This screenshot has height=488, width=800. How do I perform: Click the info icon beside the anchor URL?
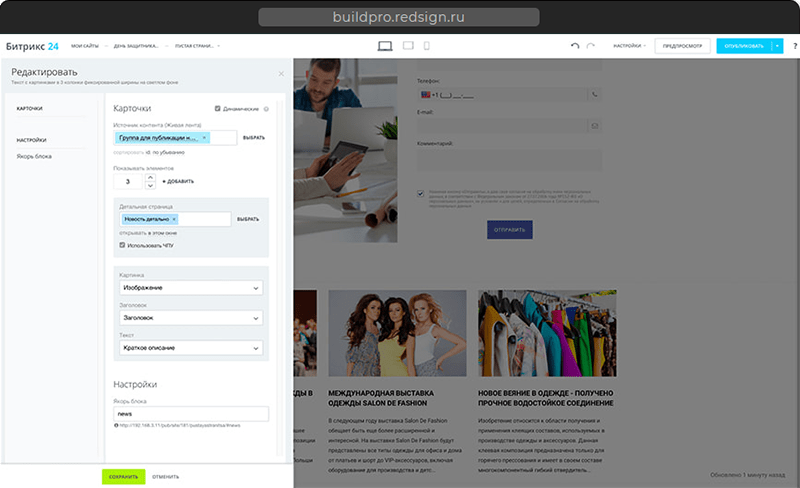click(116, 425)
